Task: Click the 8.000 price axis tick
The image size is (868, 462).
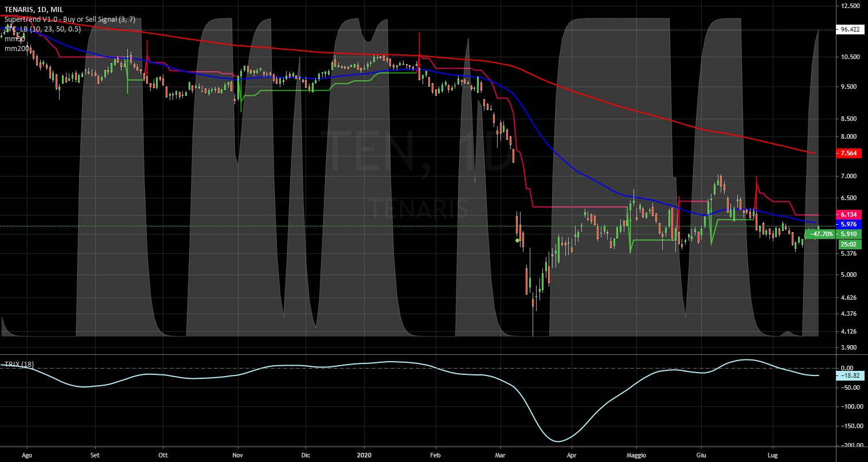Action: [x=849, y=136]
